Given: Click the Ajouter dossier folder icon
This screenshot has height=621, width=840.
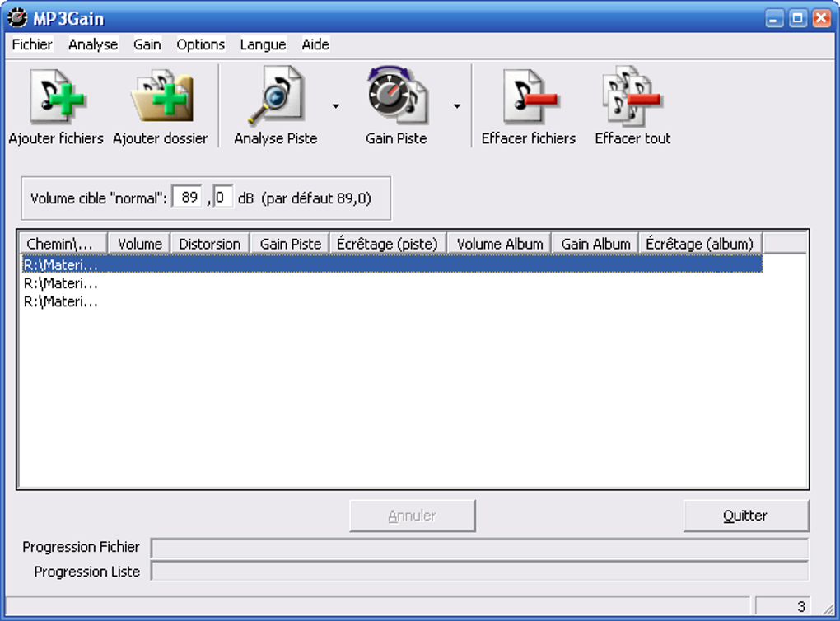Looking at the screenshot, I should coord(161,96).
